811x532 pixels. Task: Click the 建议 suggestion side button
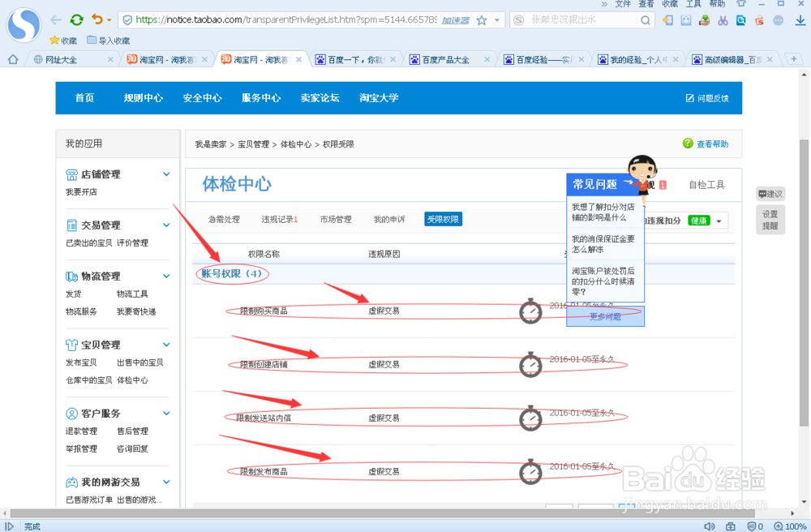(770, 194)
